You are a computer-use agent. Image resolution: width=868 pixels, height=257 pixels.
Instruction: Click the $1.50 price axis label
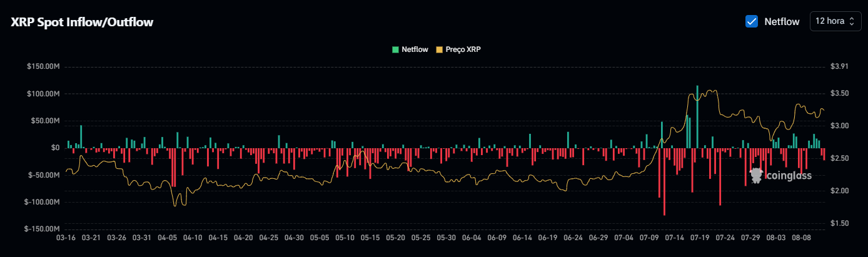(839, 223)
